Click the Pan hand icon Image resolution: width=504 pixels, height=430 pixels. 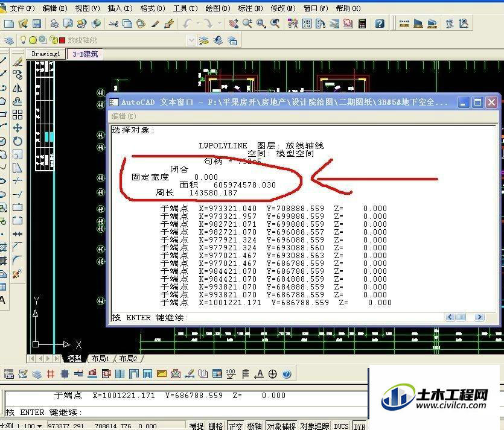pyautogui.click(x=234, y=24)
